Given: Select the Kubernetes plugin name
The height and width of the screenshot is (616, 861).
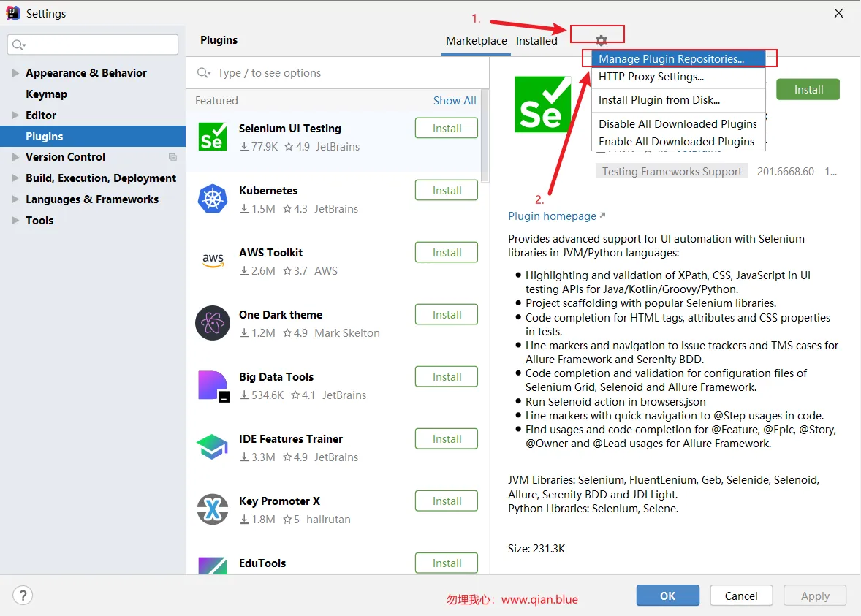Looking at the screenshot, I should [268, 191].
